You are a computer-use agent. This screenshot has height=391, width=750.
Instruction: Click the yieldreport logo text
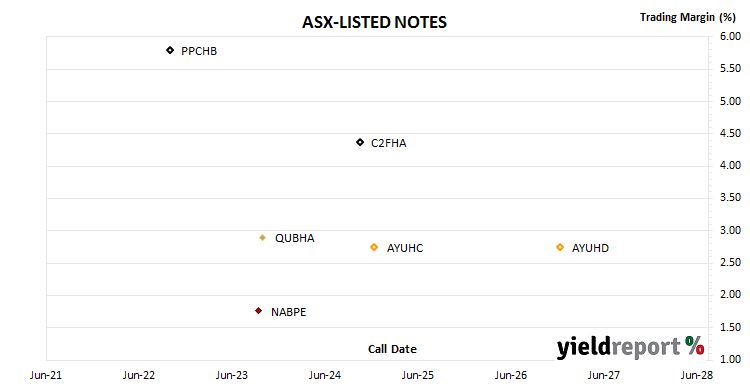pos(618,347)
